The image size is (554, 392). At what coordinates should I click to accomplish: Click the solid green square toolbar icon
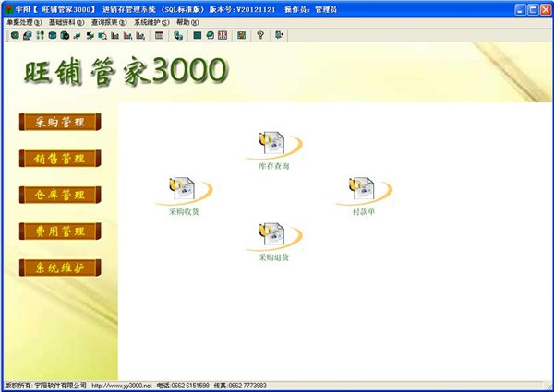tap(198, 35)
